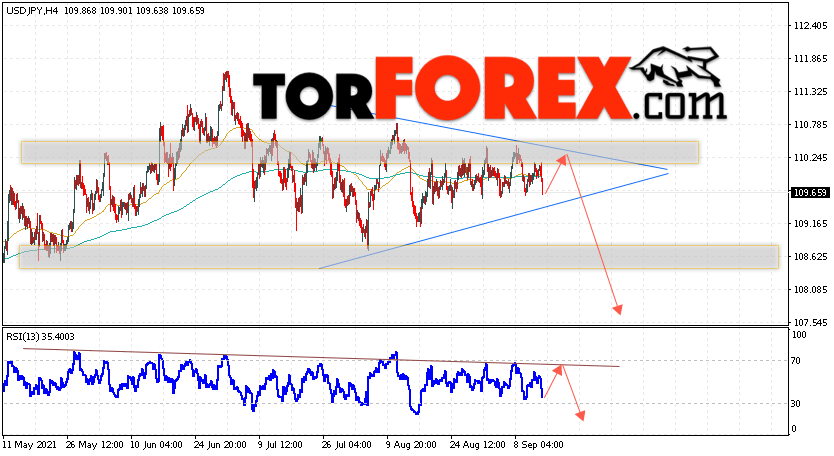Screen dimensions: 834x456
Task: Select the USDJPY,H4 chart title text
Action: [x=31, y=11]
